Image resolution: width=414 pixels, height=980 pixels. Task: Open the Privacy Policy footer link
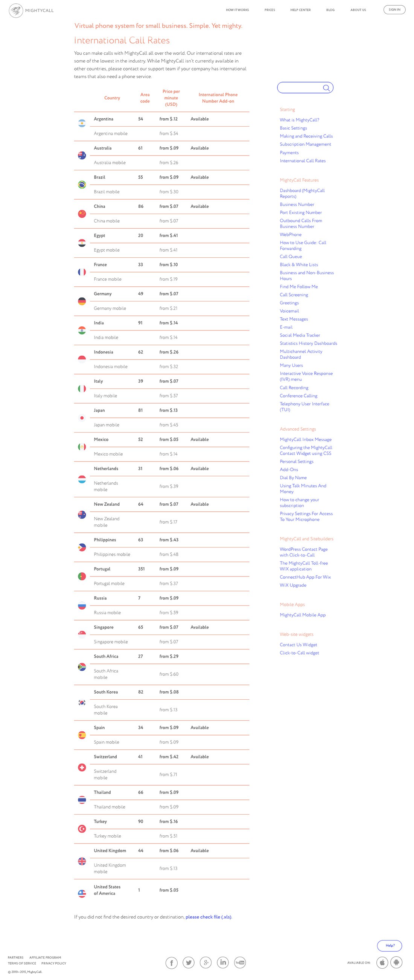[x=53, y=963]
